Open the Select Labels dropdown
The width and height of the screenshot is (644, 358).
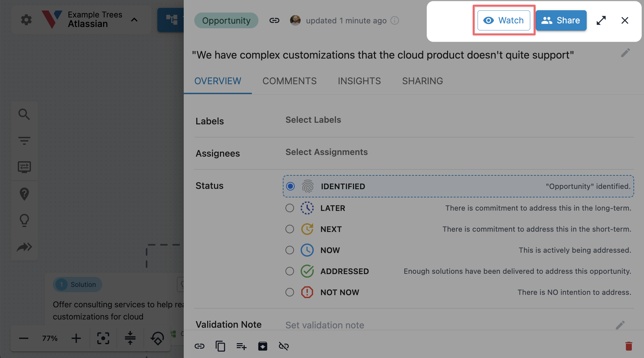[x=313, y=120]
